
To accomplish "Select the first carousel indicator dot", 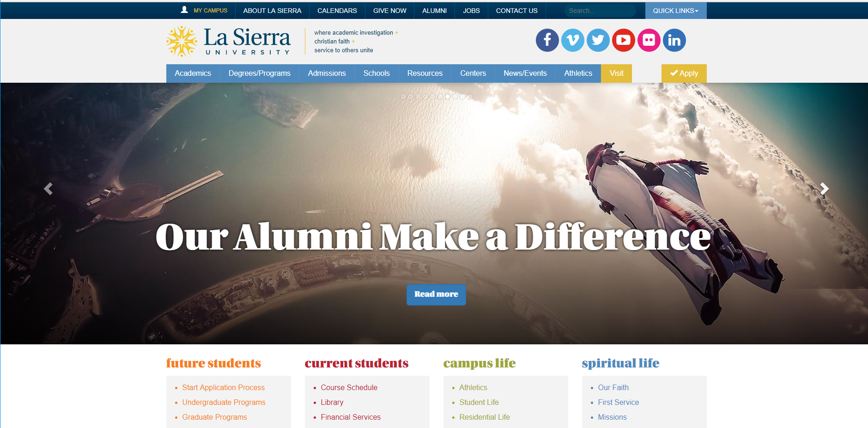I will coord(403,97).
